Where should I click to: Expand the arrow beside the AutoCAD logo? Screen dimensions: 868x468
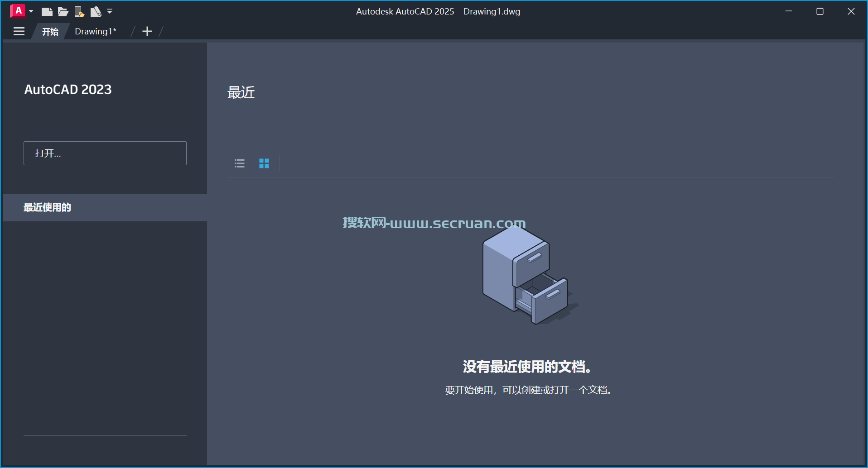coord(31,11)
